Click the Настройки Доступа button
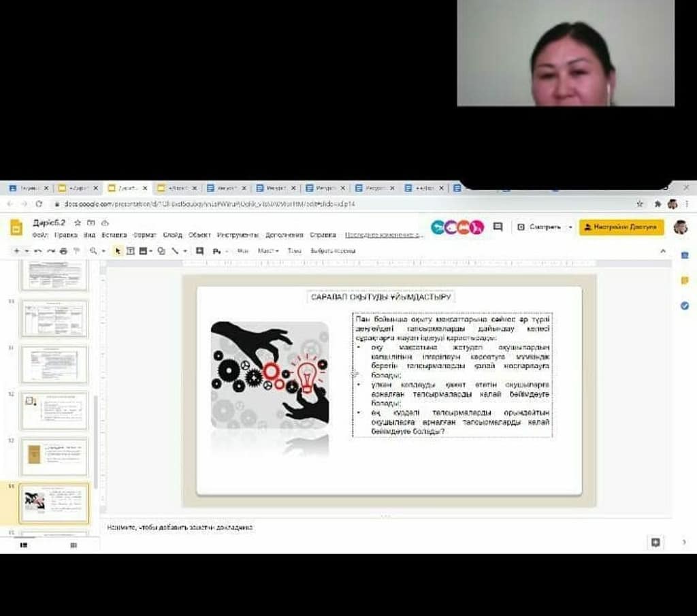The height and width of the screenshot is (616, 697). click(621, 227)
